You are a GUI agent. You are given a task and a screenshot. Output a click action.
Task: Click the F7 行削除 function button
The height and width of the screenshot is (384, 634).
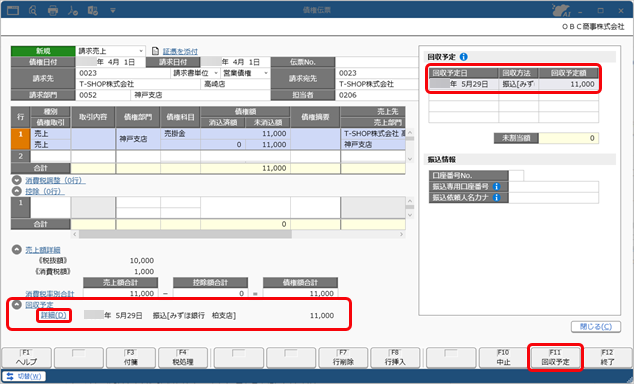pyautogui.click(x=343, y=358)
